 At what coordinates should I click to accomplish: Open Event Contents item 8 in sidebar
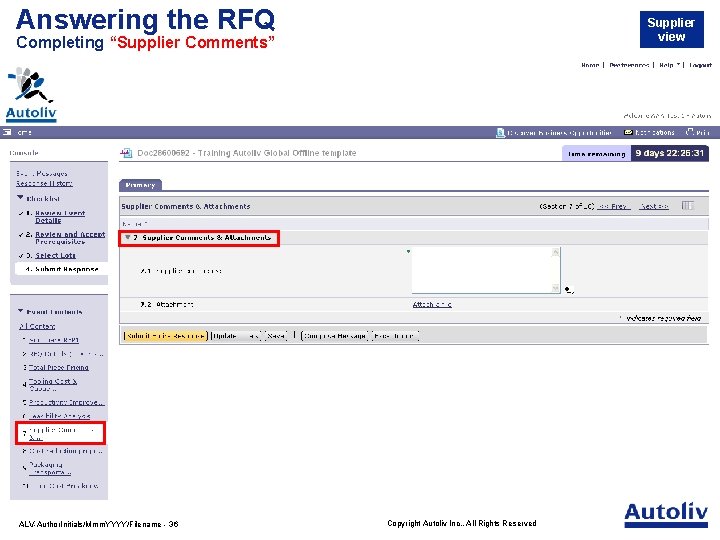(x=66, y=451)
